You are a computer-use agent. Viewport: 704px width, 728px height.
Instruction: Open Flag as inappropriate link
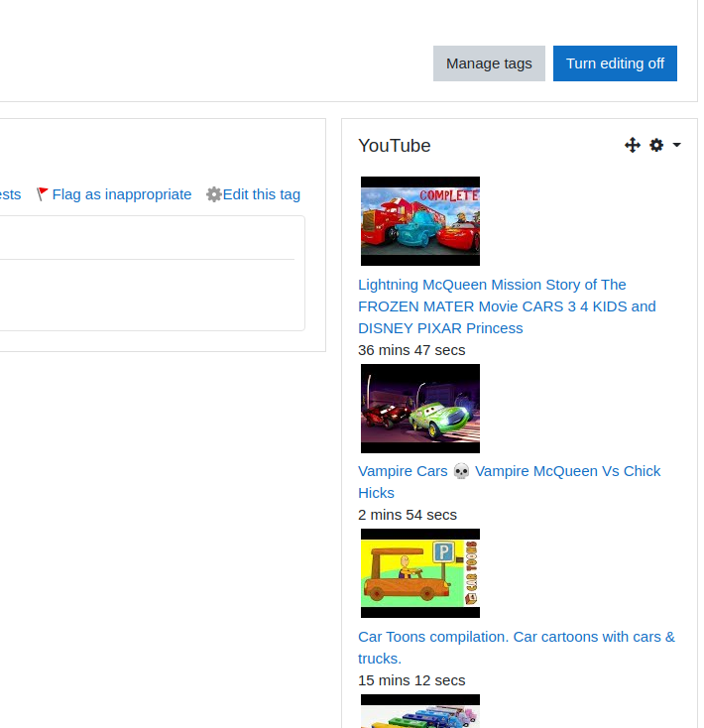click(122, 194)
